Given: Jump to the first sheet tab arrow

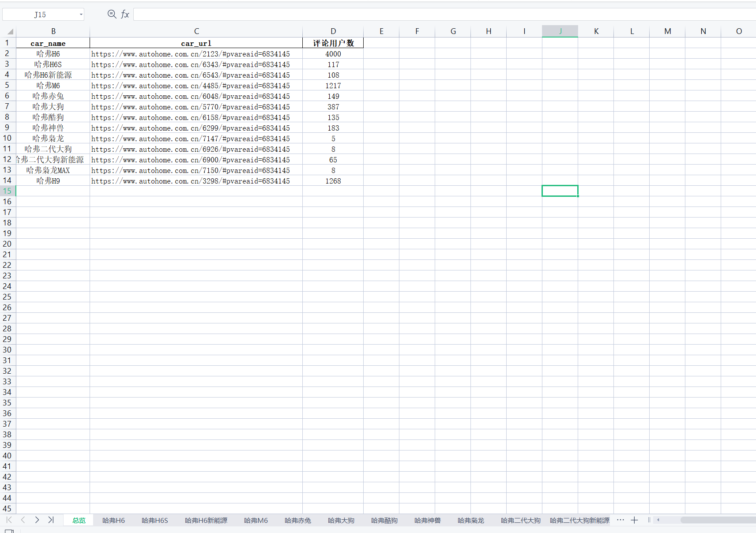Looking at the screenshot, I should point(9,520).
